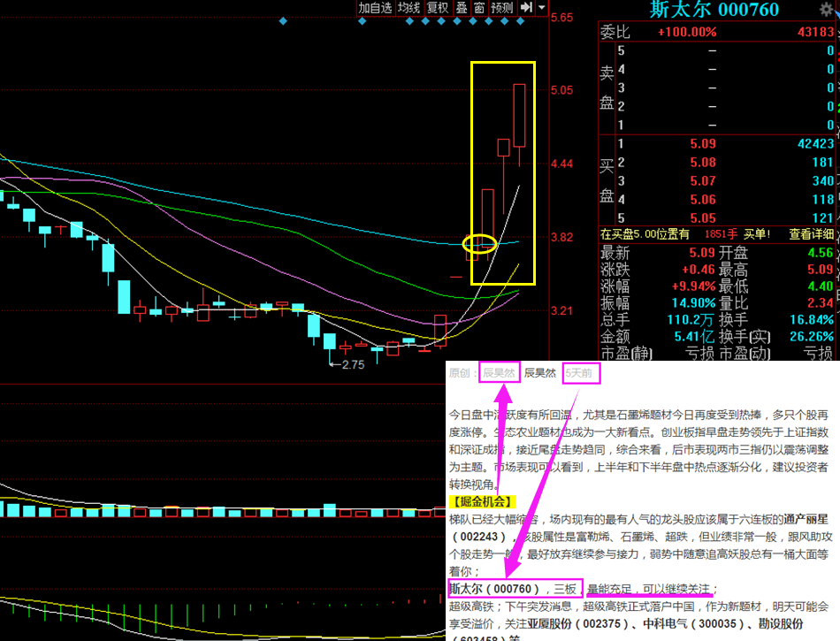Click the 市盈(动) label
The height and width of the screenshot is (641, 840).
745,354
